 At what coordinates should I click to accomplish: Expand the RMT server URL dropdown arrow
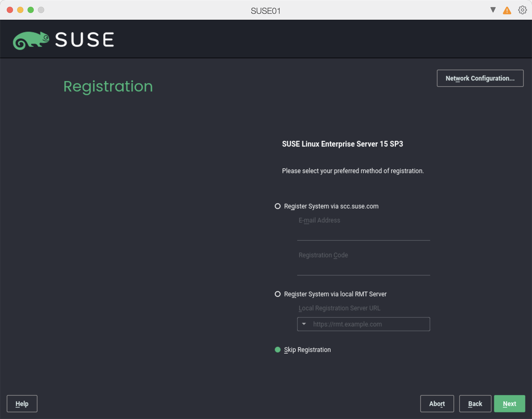tap(304, 324)
